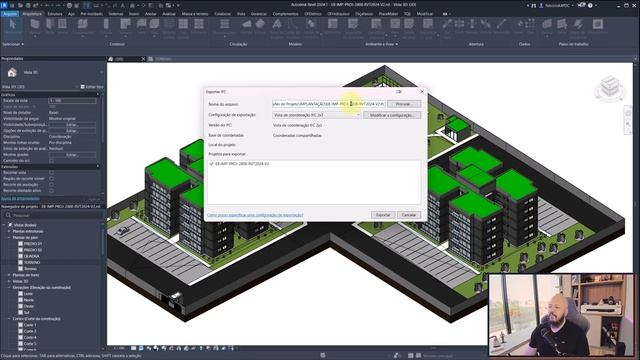This screenshot has width=640, height=360.
Task: Open the Arquivo menu tab
Action: [9, 13]
